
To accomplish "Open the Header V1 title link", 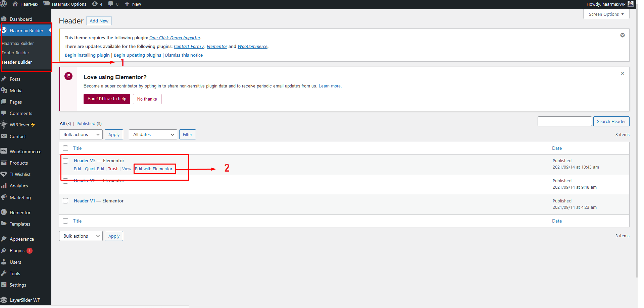I will [x=84, y=201].
